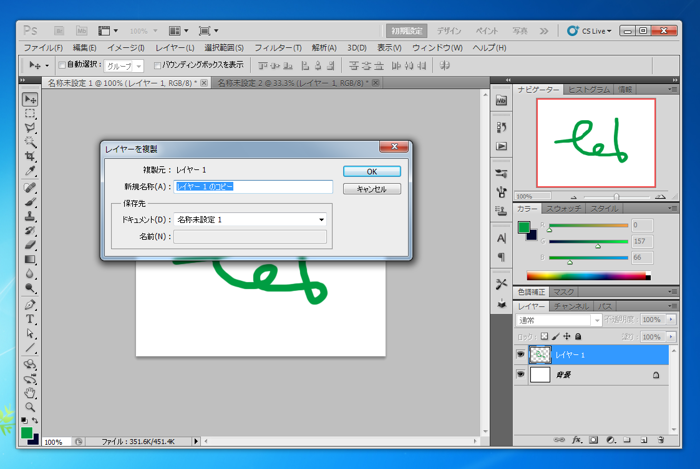Switch to the ペイント workspace
Viewport: 700px width, 469px height.
(x=486, y=31)
